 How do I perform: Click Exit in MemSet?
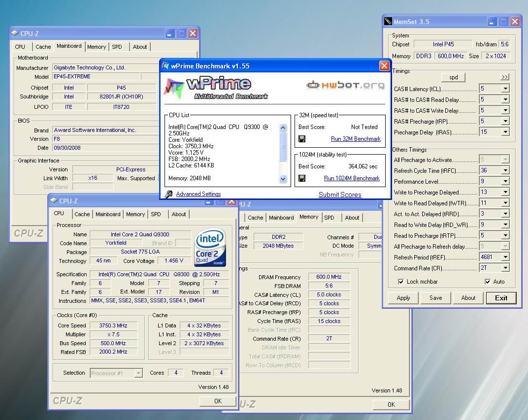[x=501, y=298]
